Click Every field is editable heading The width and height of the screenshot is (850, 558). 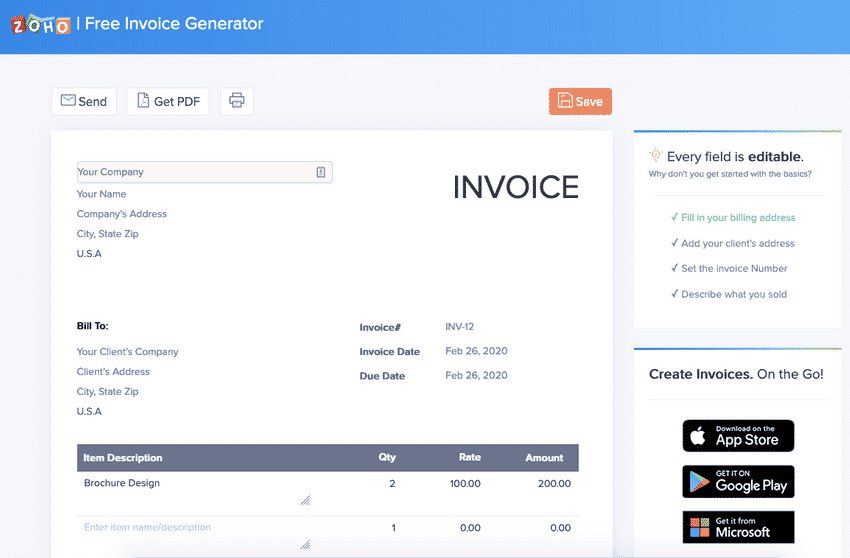pos(735,157)
